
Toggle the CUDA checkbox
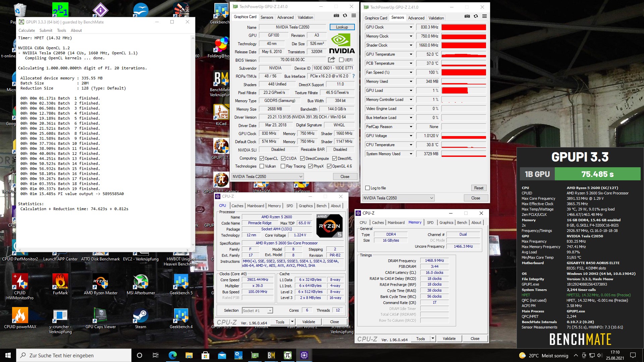(x=283, y=159)
